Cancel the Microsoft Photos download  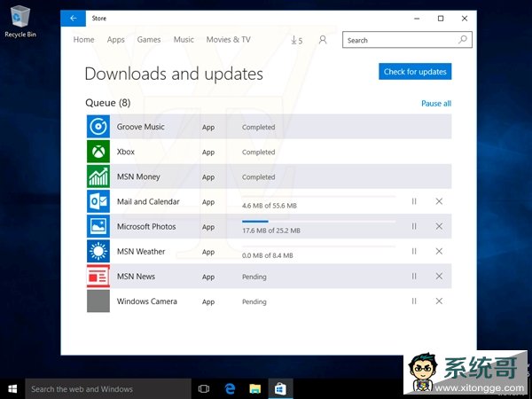pyautogui.click(x=439, y=226)
